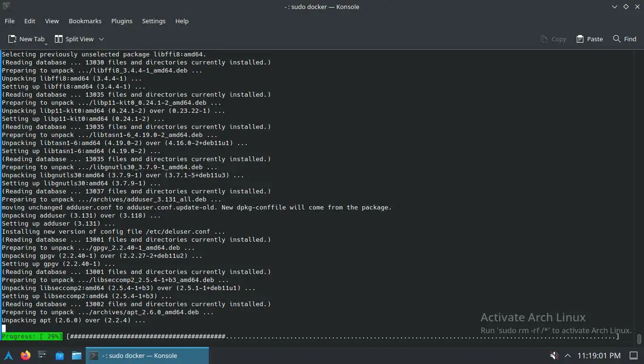This screenshot has height=364, width=644.
Task: Open the Edit menu
Action: pos(29,21)
